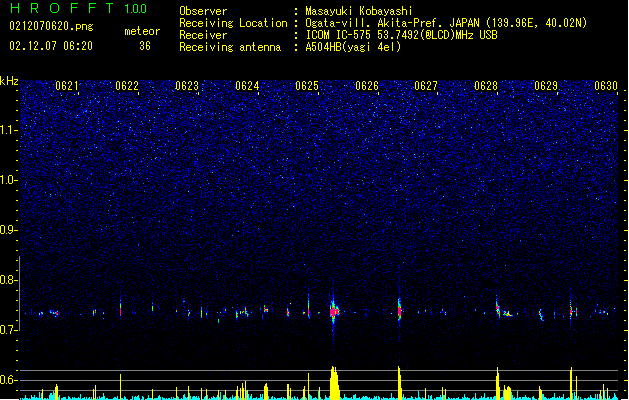Click the name Masayuki Kobayashi
This screenshot has width=629, height=400.
[359, 11]
